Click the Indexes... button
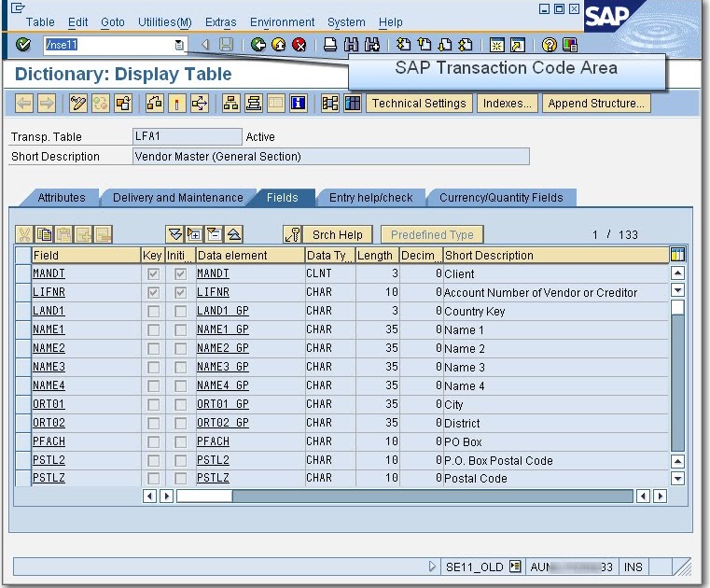Screen dimensions: 710x588 (x=508, y=104)
